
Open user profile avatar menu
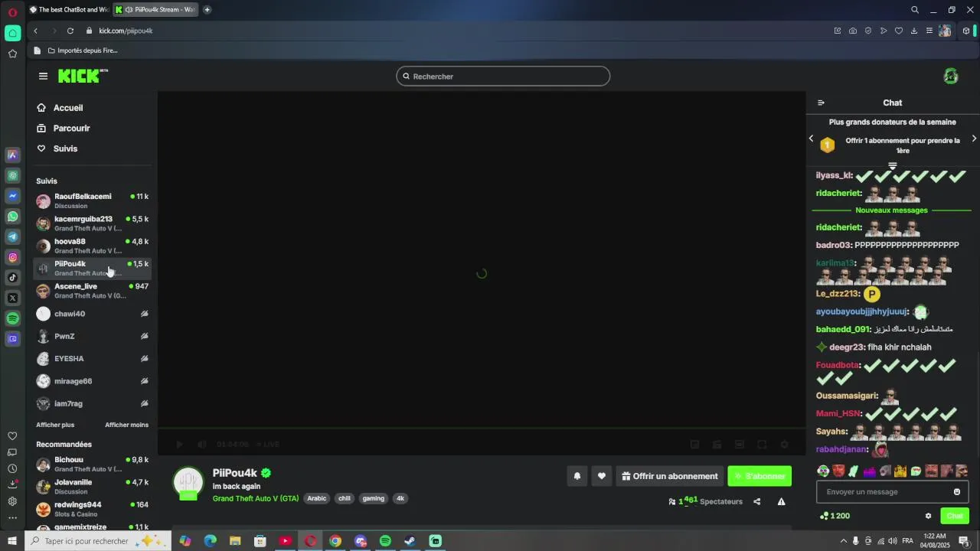(x=951, y=77)
